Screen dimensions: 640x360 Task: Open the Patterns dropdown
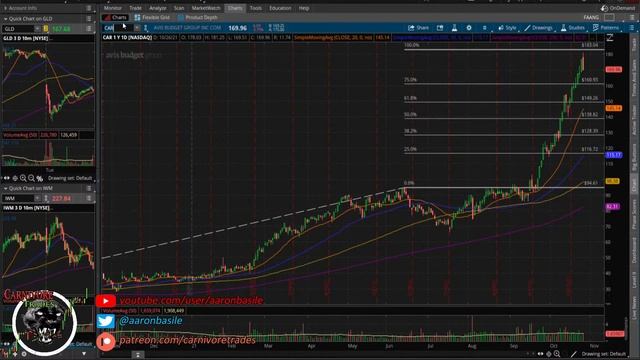click(x=606, y=28)
